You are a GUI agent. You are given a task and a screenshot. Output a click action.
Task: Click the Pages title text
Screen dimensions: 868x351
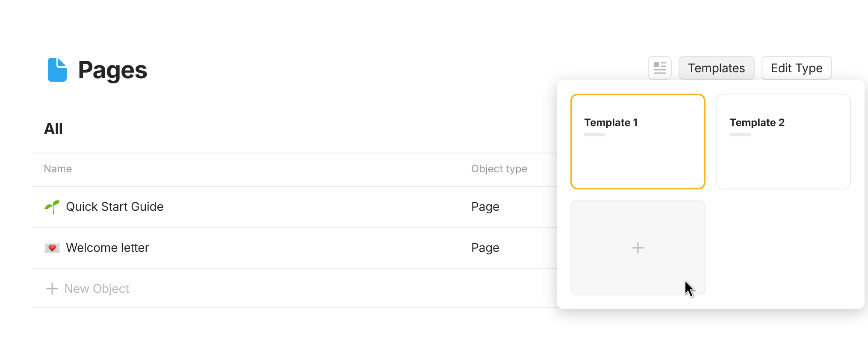coord(112,70)
